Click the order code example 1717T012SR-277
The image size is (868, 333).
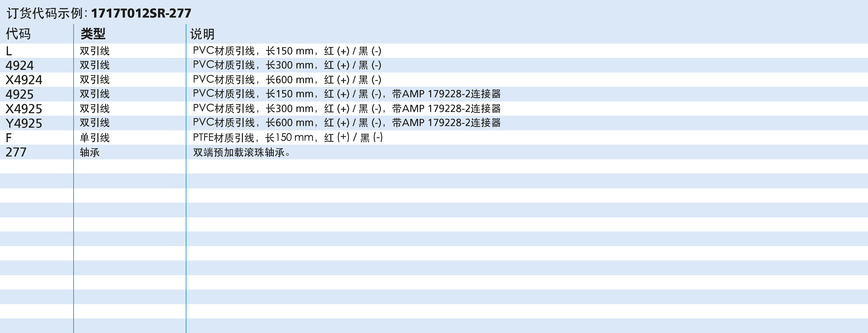pyautogui.click(x=141, y=13)
